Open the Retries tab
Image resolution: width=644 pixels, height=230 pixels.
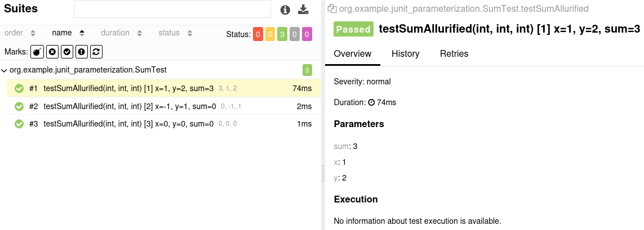(454, 54)
